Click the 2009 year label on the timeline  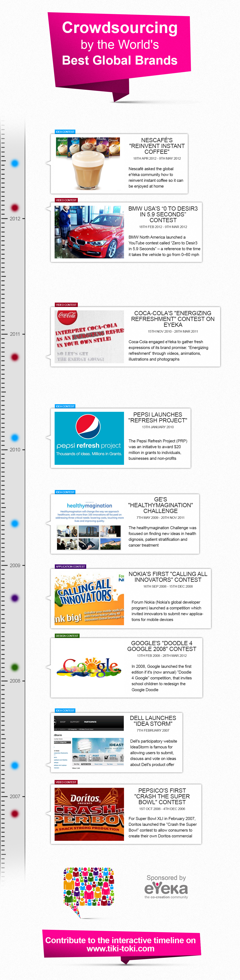tap(15, 565)
